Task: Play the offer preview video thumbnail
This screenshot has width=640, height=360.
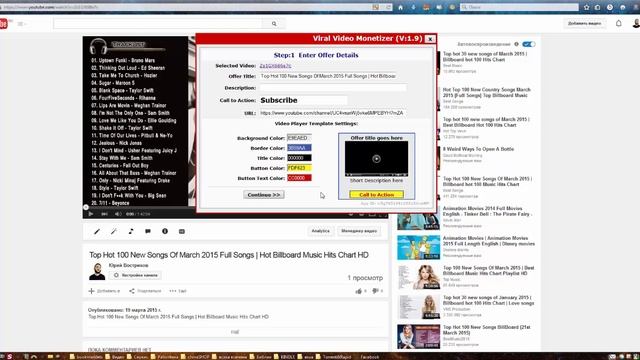Action: tap(376, 159)
